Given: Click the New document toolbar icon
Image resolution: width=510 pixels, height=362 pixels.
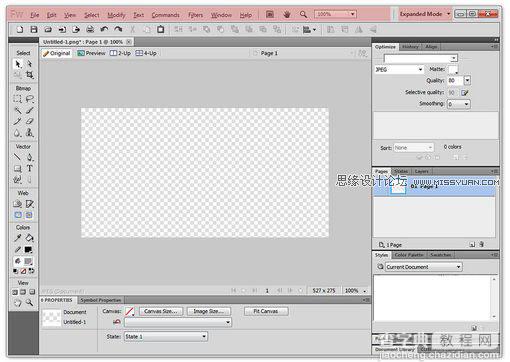Looking at the screenshot, I should [x=20, y=29].
